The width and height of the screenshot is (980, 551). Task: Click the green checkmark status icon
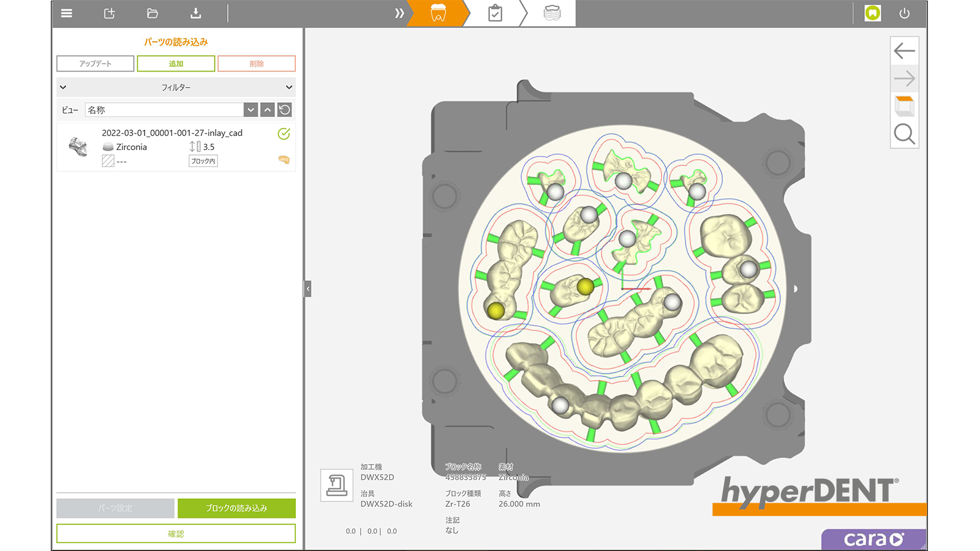(x=284, y=133)
